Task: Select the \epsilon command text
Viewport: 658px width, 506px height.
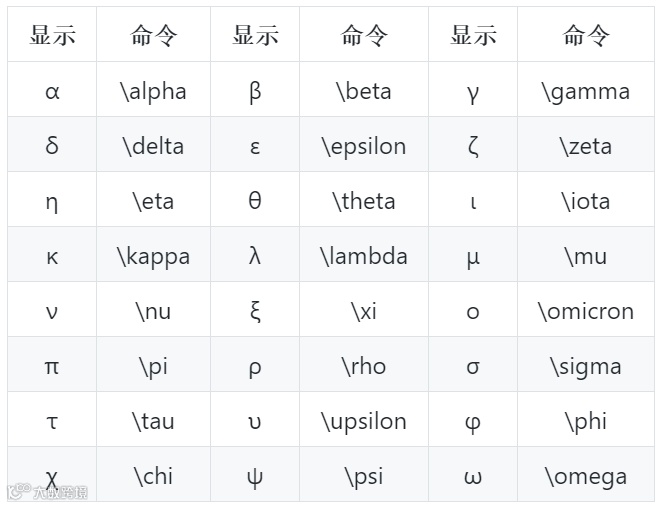Action: (364, 147)
